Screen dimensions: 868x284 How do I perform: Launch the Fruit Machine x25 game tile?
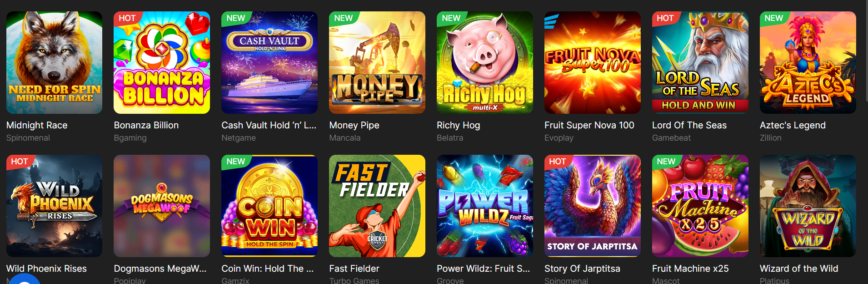click(700, 206)
